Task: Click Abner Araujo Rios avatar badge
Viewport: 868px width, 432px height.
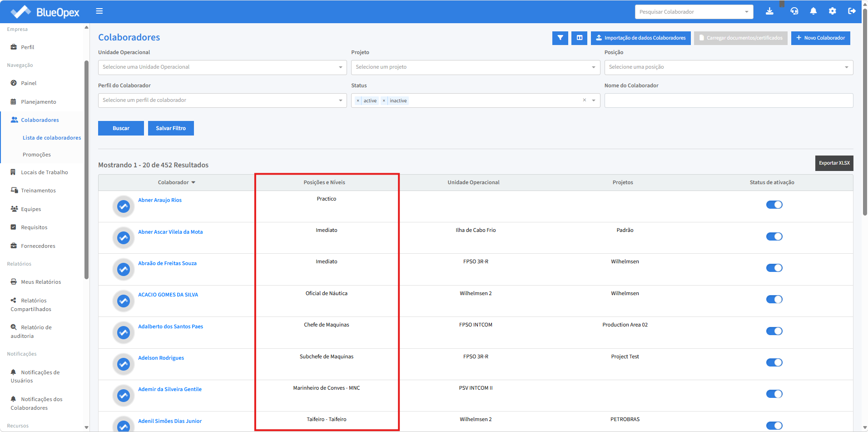Action: click(x=124, y=206)
